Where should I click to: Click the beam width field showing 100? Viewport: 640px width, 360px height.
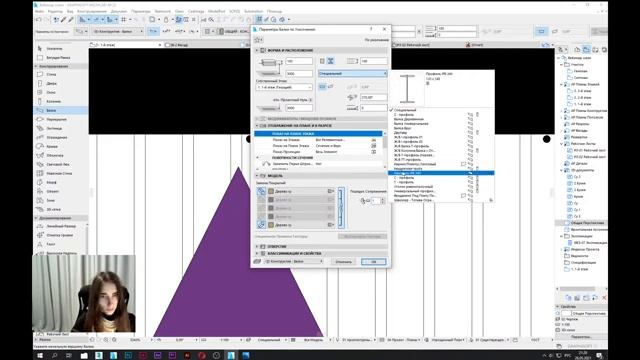[x=299, y=61]
